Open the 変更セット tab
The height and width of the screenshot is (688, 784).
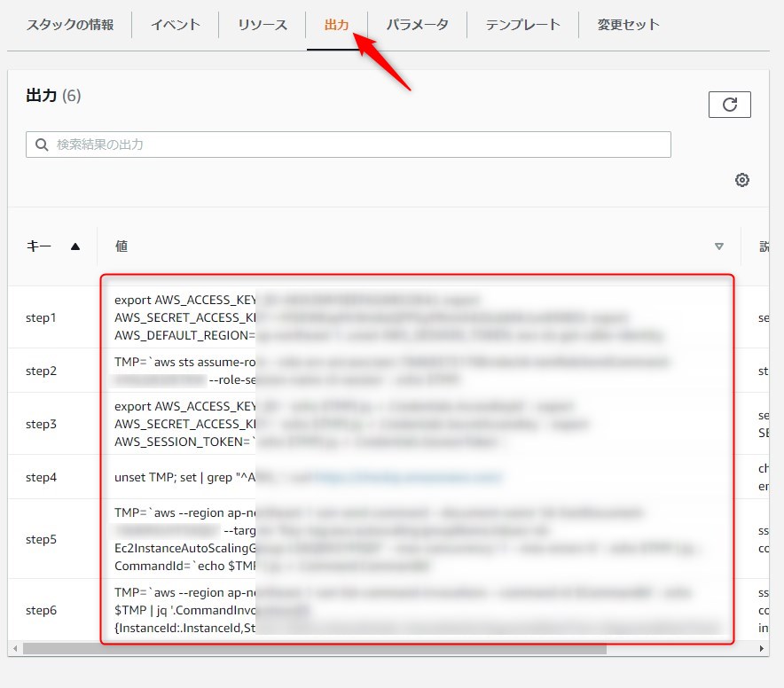(x=628, y=25)
